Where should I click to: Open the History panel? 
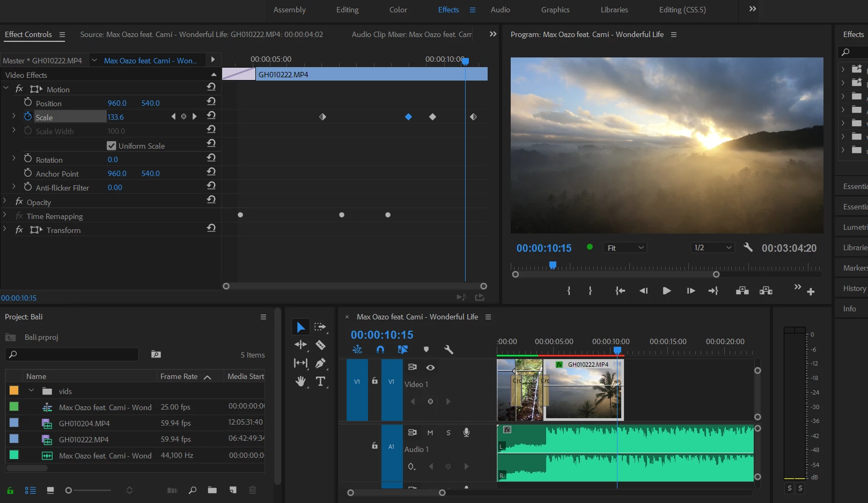[854, 288]
